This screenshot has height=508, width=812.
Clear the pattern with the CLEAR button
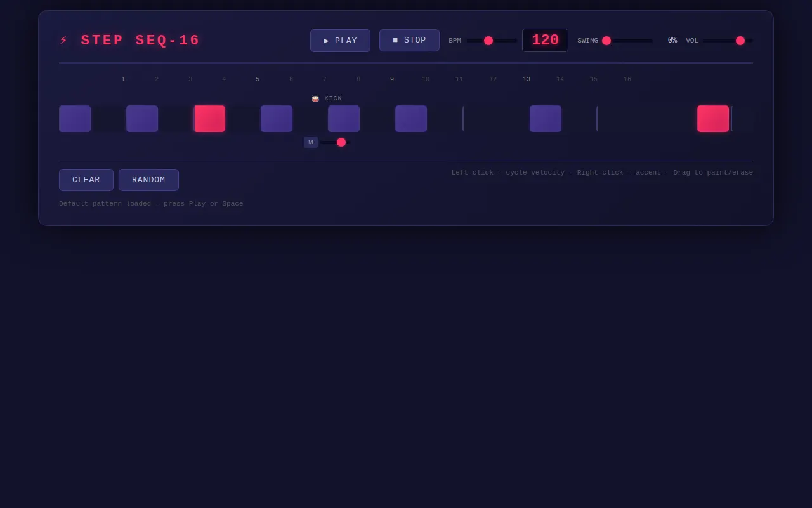(x=86, y=180)
